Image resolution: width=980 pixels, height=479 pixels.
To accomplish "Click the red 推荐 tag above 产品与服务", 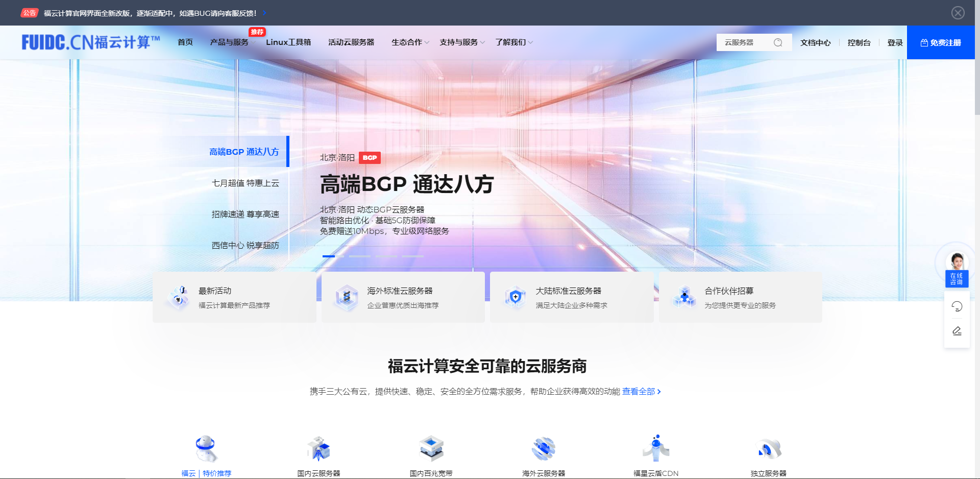I will click(x=257, y=32).
